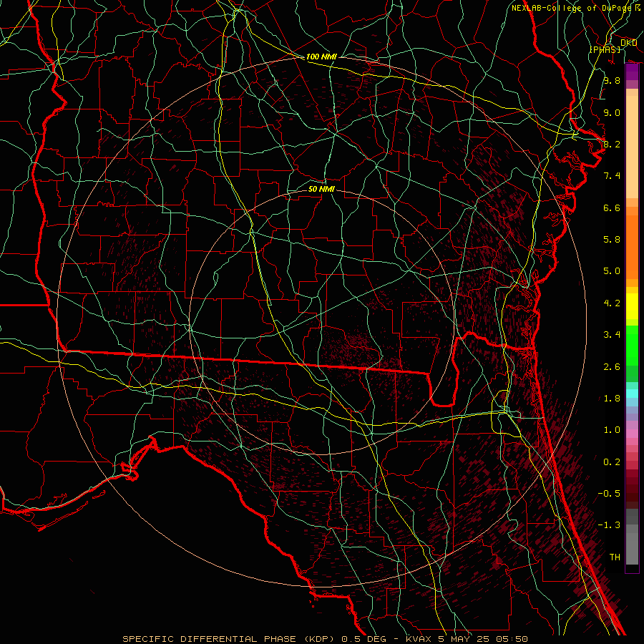
Task: Select the 4.2 value on the scale
Action: tap(612, 303)
